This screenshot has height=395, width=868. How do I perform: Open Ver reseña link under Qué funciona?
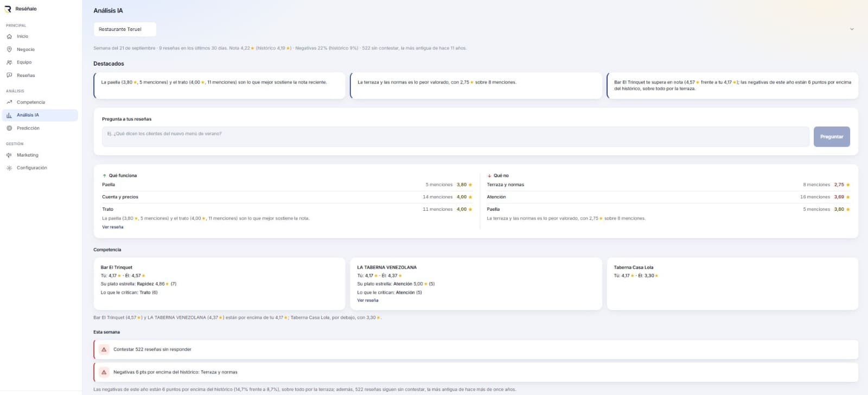[113, 227]
